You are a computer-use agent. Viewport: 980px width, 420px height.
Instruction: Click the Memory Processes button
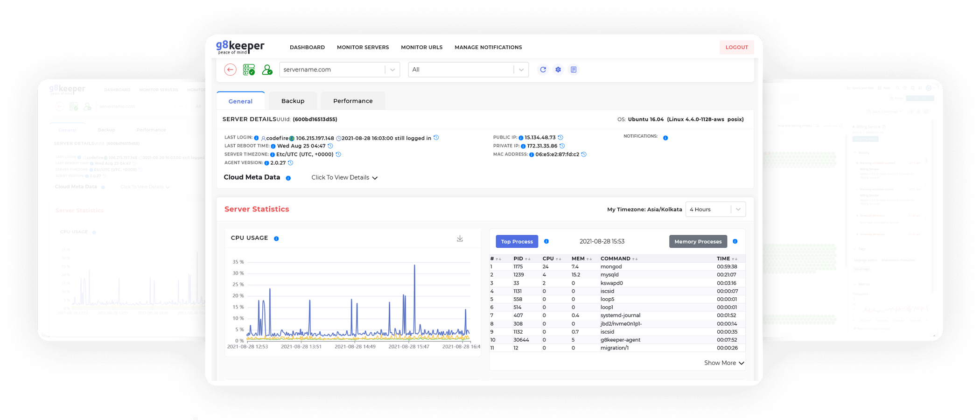tap(698, 241)
